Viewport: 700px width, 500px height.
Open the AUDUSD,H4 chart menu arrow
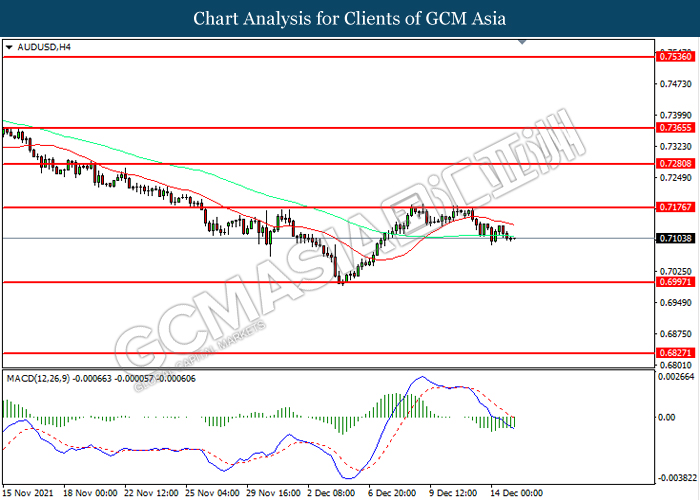pos(9,47)
